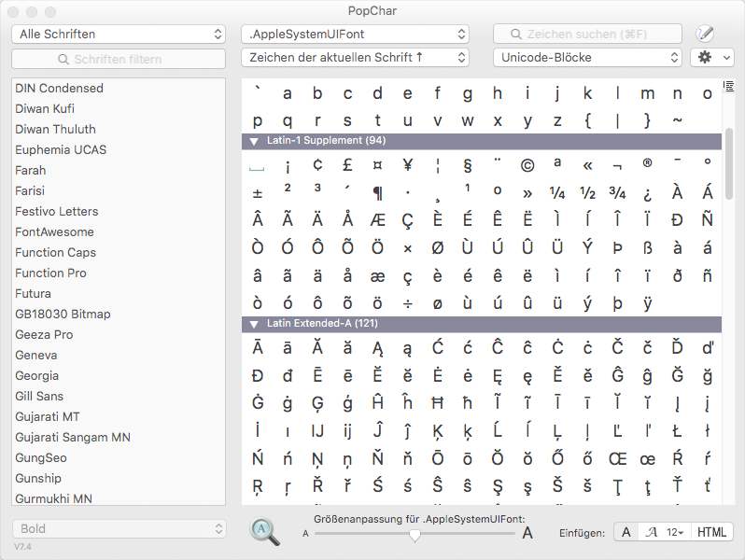Image resolution: width=745 pixels, height=560 pixels.
Task: Select the inverted question mark ¿
Action: point(647,194)
